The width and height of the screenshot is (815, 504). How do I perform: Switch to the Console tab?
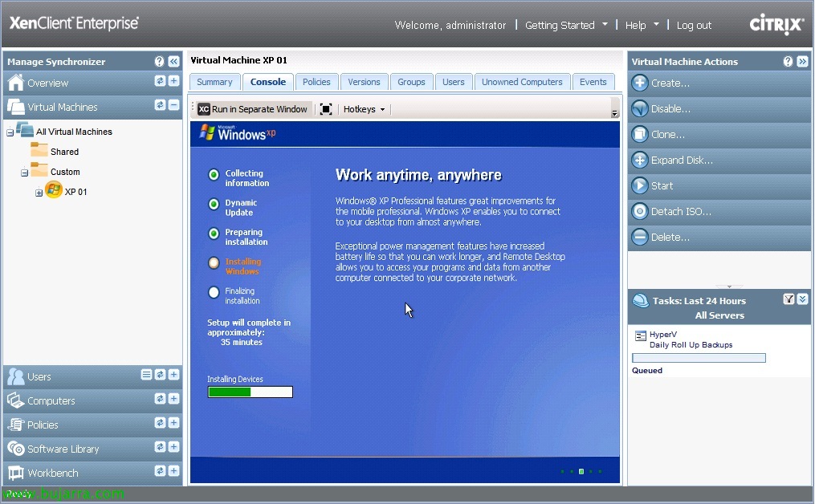click(x=267, y=82)
